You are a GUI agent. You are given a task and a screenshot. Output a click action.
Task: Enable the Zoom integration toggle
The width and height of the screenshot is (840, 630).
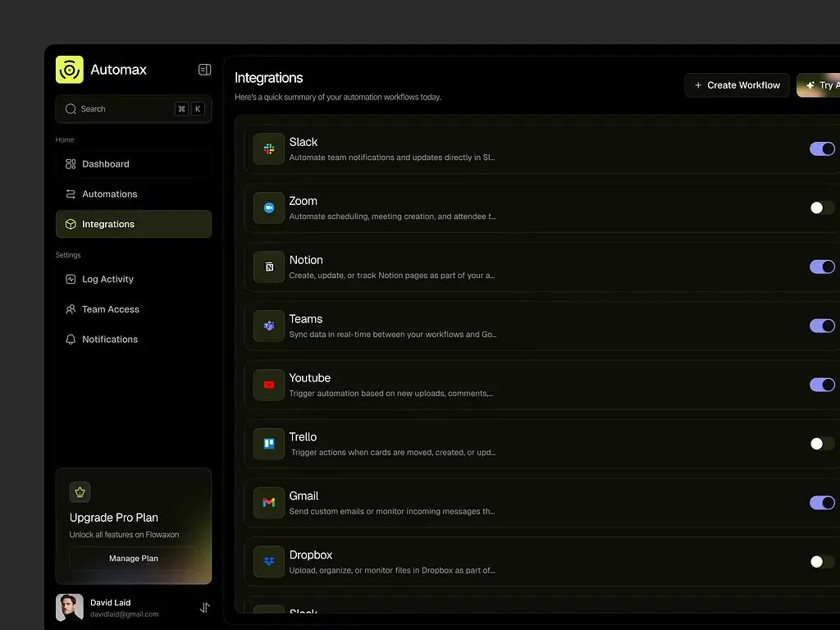click(x=822, y=208)
